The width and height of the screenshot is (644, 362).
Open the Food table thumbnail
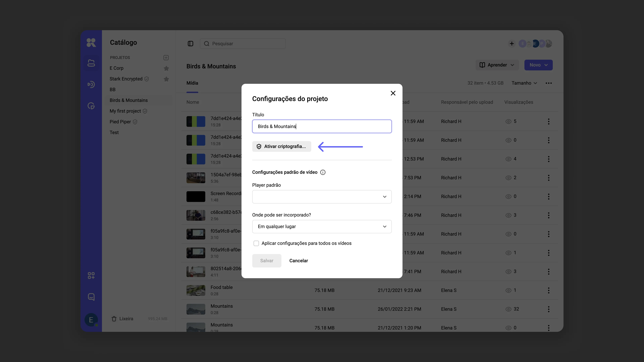(196, 290)
